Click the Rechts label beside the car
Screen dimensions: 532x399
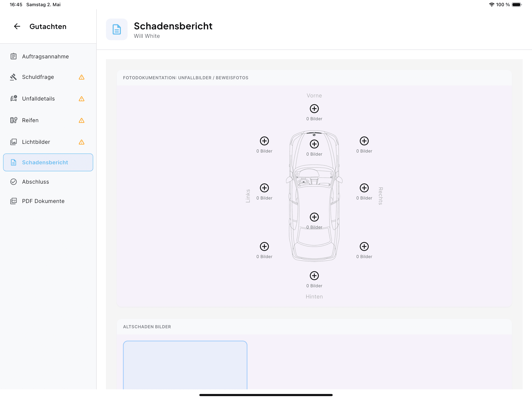tap(380, 196)
